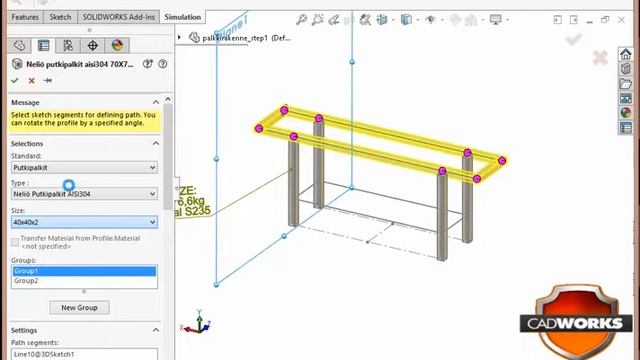Open the Standard dropdown showing Putkipalkit
Image resolution: width=640 pixels, height=360 pixels.
(x=84, y=167)
